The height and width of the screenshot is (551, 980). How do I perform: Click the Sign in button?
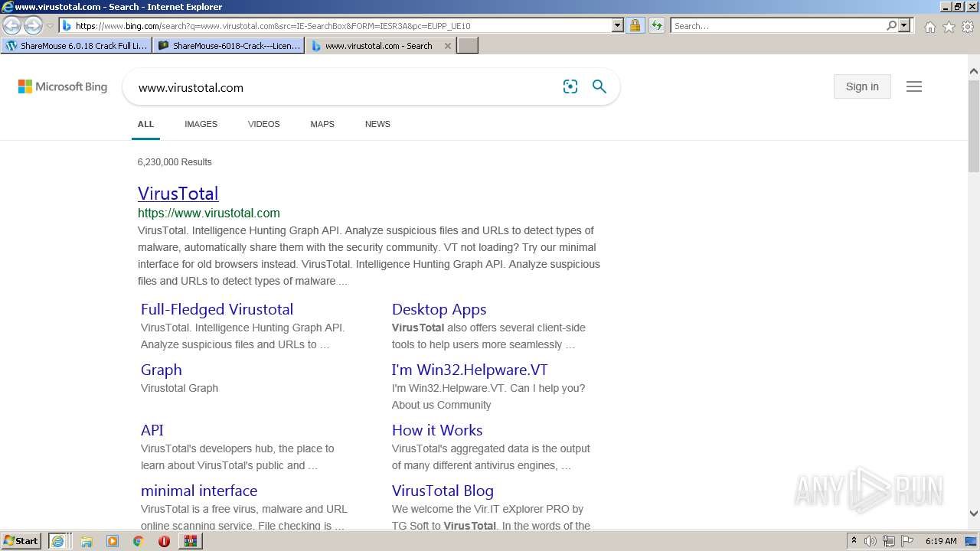click(x=862, y=86)
